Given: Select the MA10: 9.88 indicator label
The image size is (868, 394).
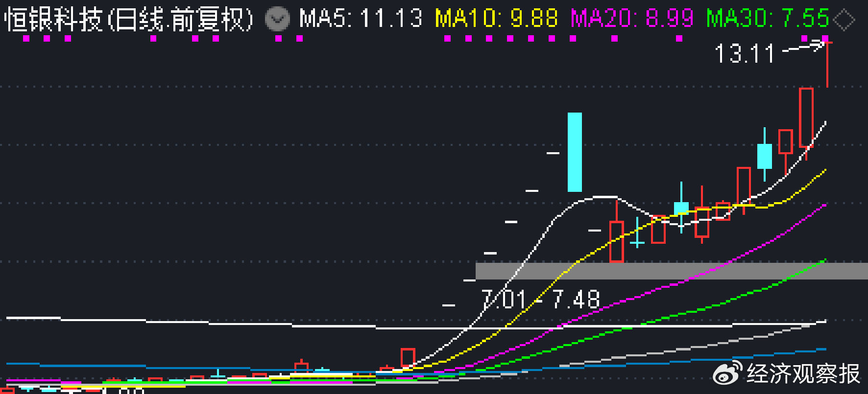Looking at the screenshot, I should tap(496, 19).
